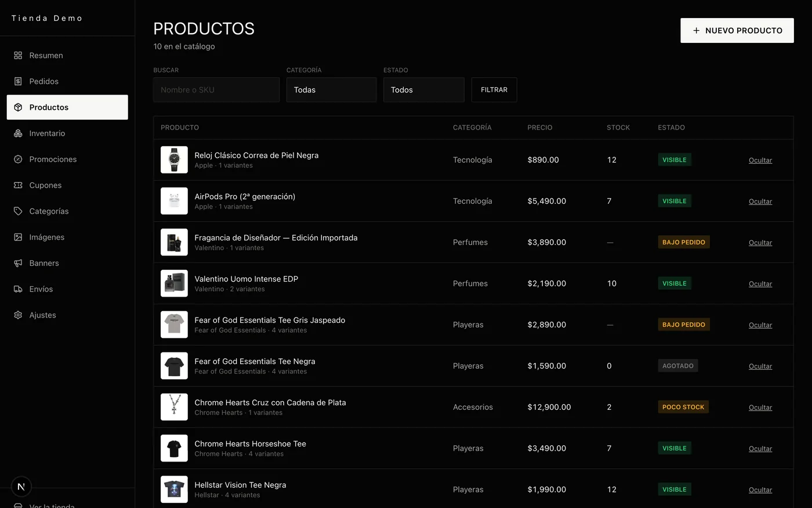This screenshot has width=812, height=508.
Task: Click the POCO STOCK status badge
Action: point(683,407)
